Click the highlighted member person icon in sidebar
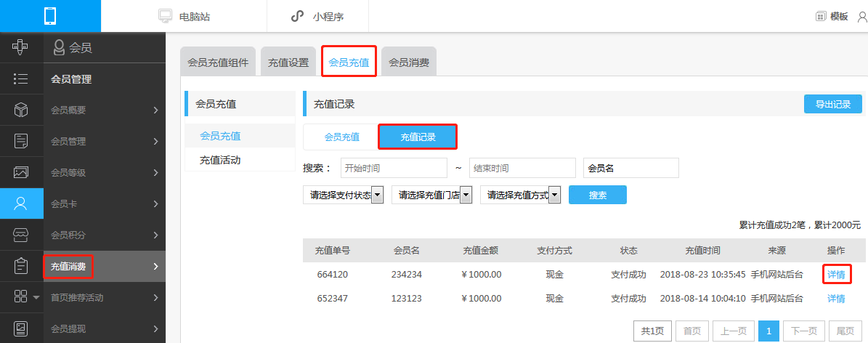The image size is (868, 343). pyautogui.click(x=21, y=203)
